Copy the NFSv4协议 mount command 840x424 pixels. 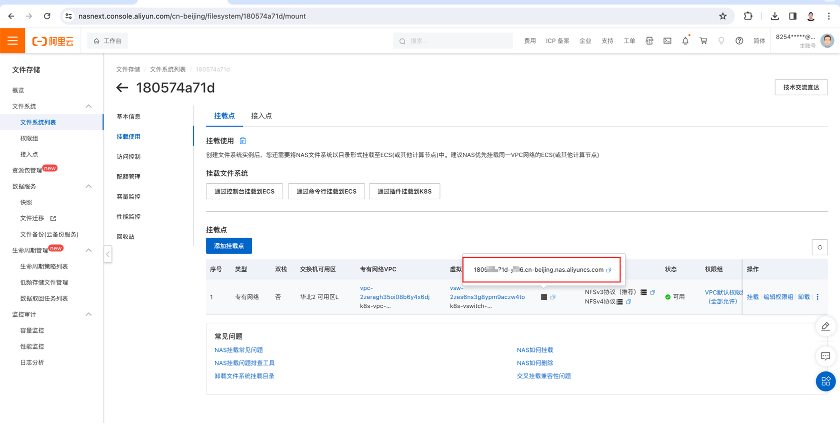point(628,302)
